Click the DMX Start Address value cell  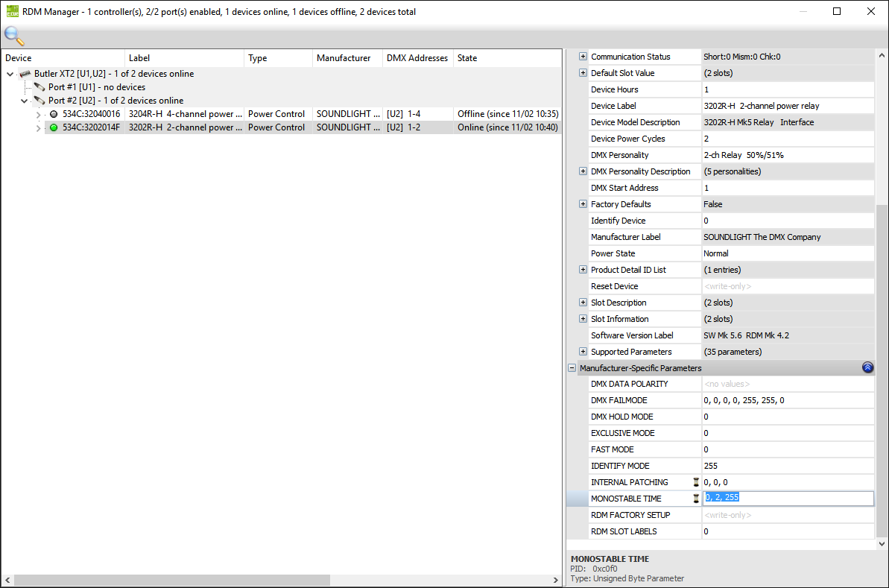point(787,188)
